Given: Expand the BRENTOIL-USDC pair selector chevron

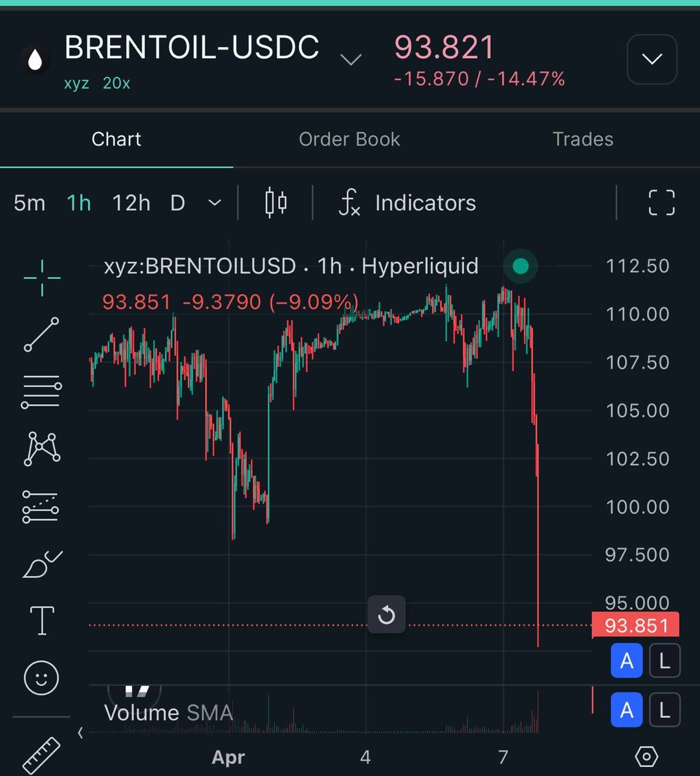Looking at the screenshot, I should (351, 60).
